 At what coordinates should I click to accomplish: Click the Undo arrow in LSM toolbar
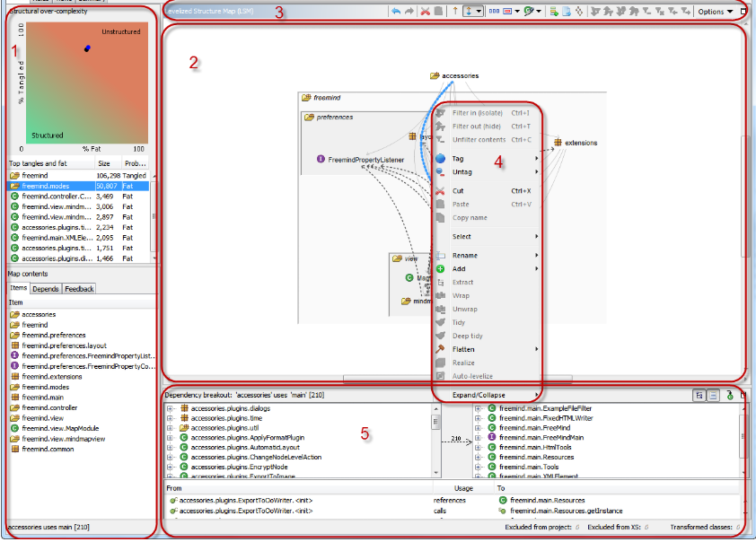pos(396,11)
